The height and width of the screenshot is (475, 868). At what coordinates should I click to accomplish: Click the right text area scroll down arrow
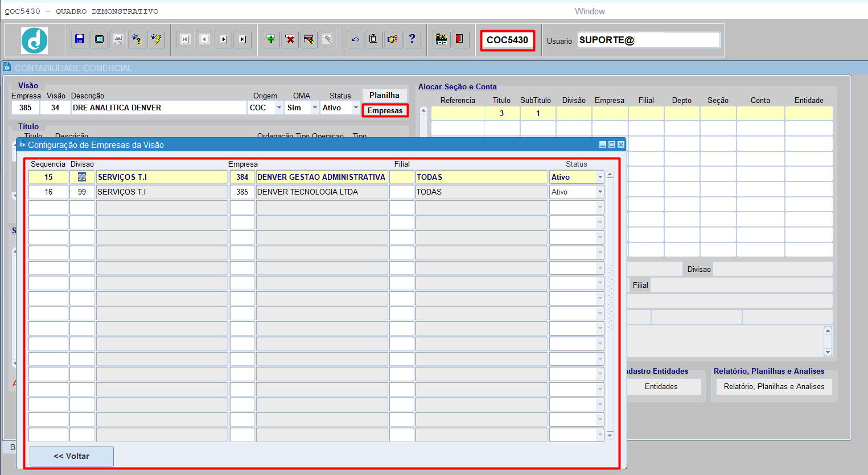coord(828,352)
